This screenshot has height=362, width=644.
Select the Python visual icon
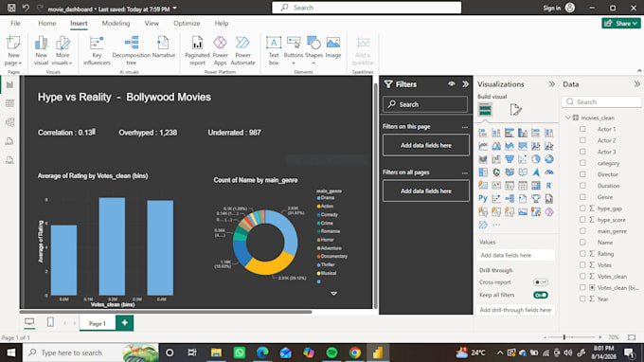click(x=483, y=199)
